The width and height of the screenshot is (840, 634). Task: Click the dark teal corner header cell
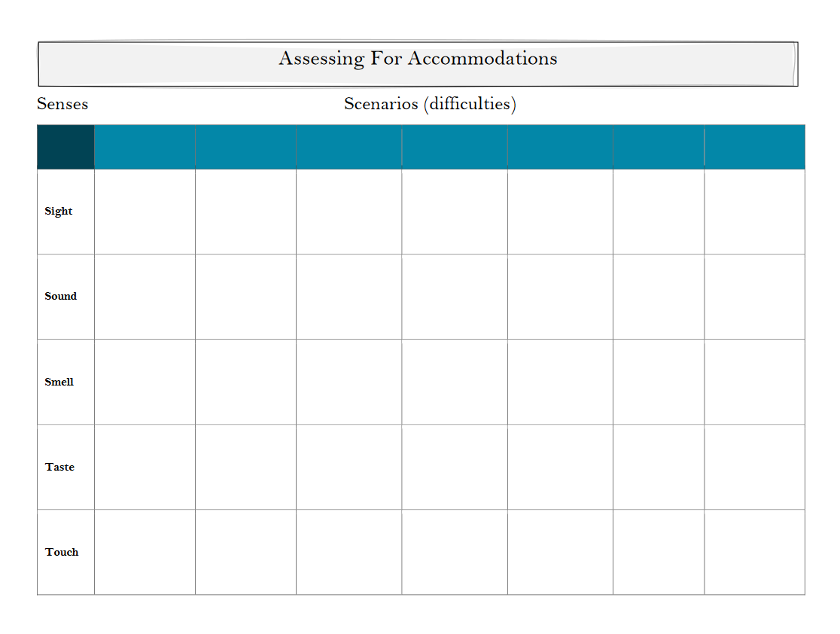(65, 147)
